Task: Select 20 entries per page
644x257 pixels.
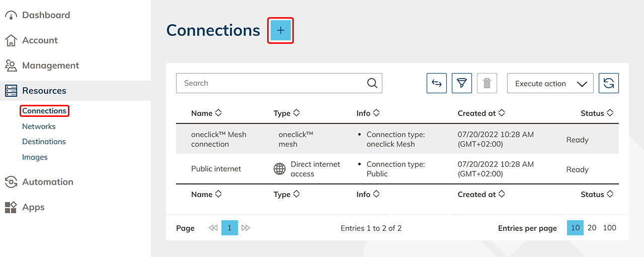Action: 592,228
